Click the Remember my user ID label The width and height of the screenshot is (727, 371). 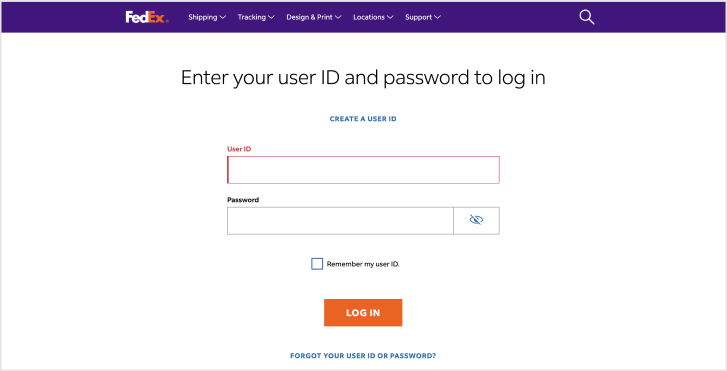point(363,264)
